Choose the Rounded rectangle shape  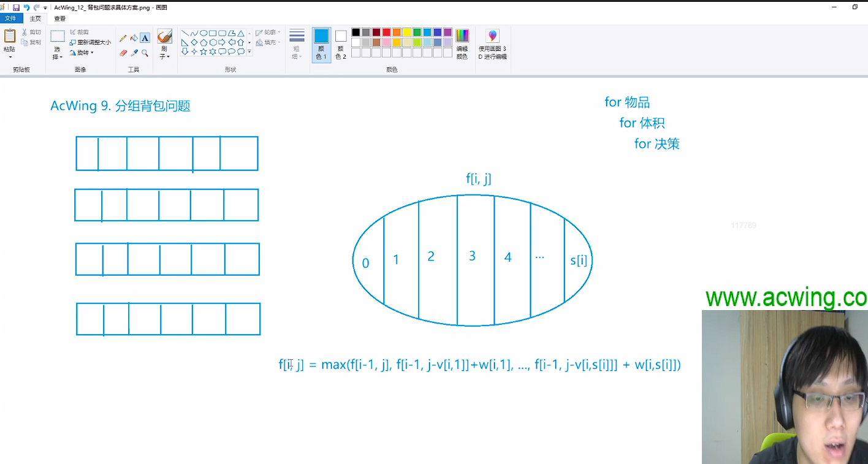coord(222,33)
